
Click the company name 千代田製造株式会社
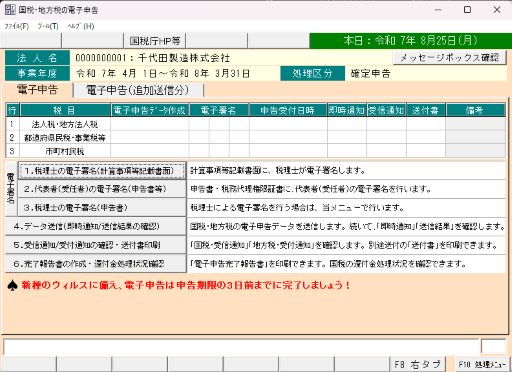point(184,58)
